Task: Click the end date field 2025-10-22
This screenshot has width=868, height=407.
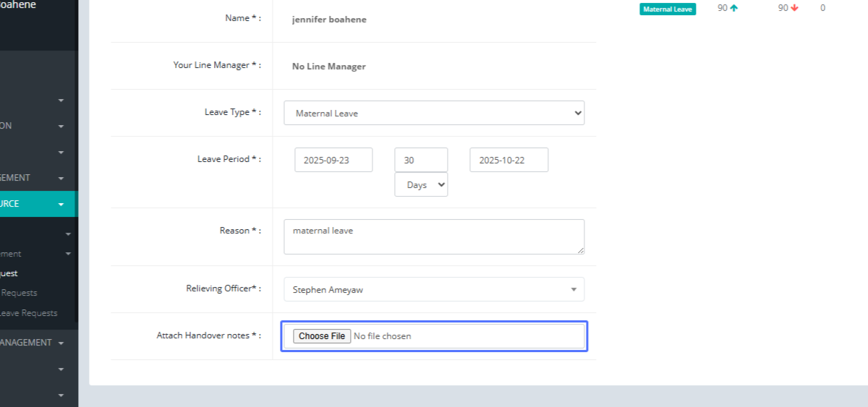Action: click(x=509, y=160)
